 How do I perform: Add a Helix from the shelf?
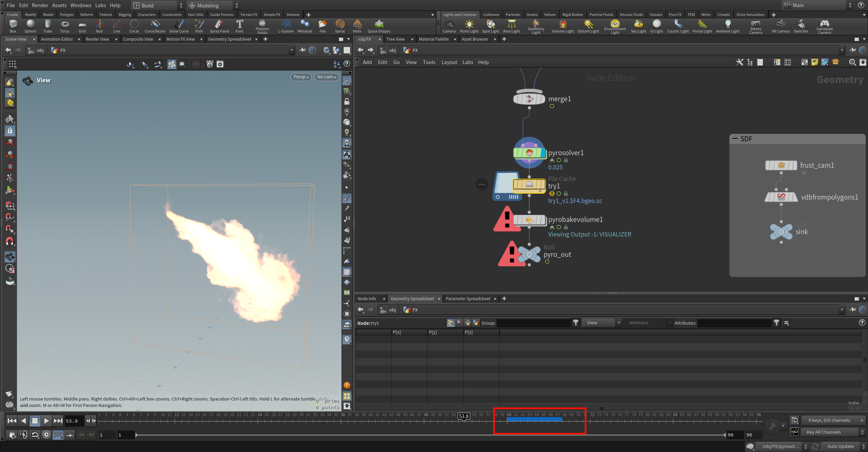[357, 26]
